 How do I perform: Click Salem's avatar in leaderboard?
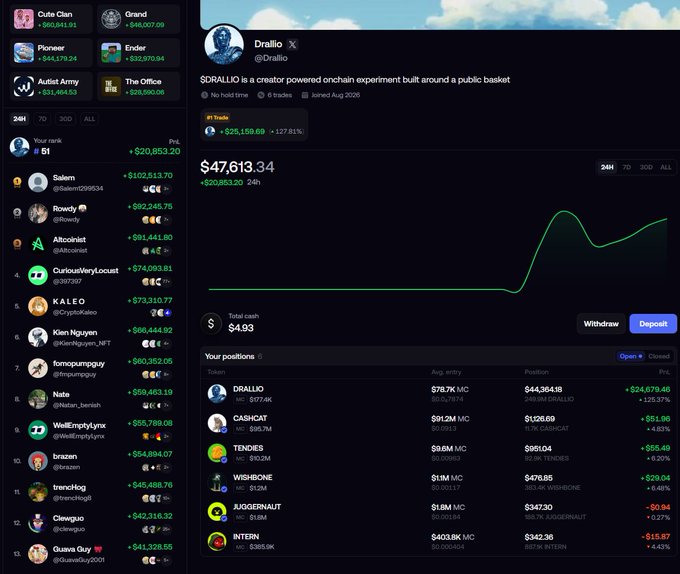point(38,182)
